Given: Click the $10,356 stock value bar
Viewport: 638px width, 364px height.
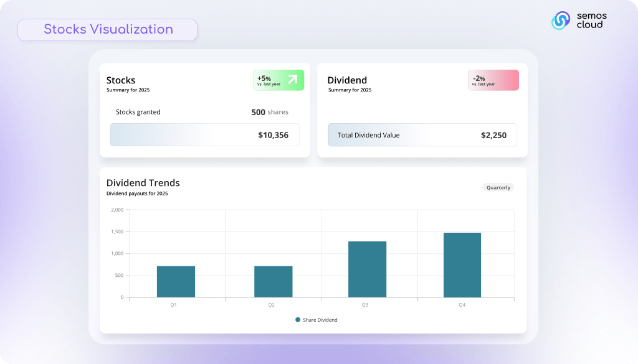Looking at the screenshot, I should (205, 135).
